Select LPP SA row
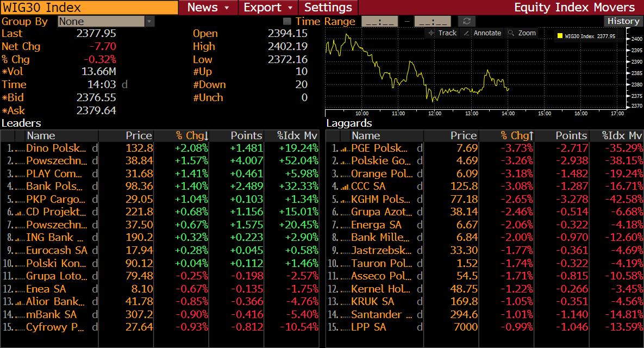 point(485,327)
